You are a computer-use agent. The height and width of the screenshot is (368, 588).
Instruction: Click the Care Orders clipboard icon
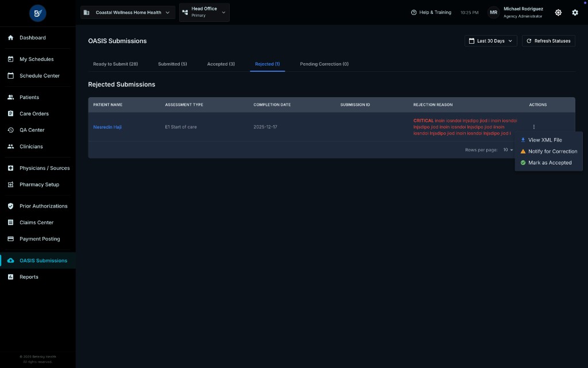(10, 113)
